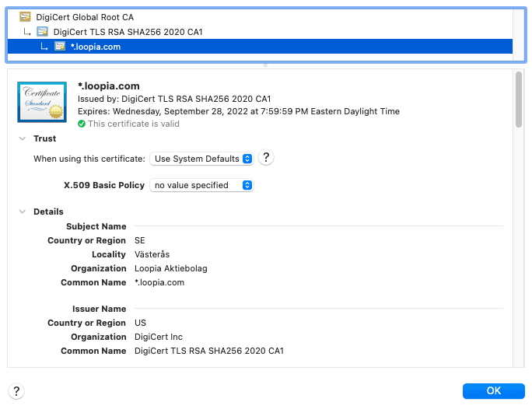
Task: Click the DigiCert TLS RSA SHA256 2020 CA1 certificate icon
Action: pyautogui.click(x=43, y=32)
